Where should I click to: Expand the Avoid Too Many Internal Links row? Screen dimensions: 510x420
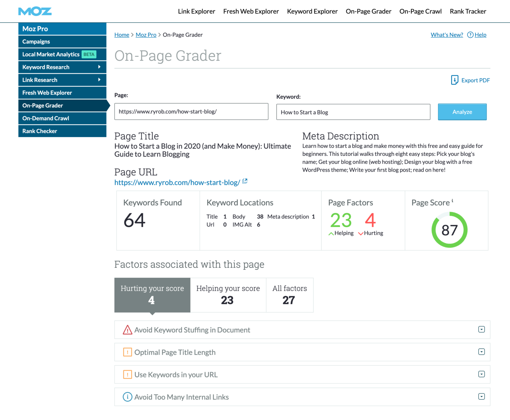pos(481,396)
